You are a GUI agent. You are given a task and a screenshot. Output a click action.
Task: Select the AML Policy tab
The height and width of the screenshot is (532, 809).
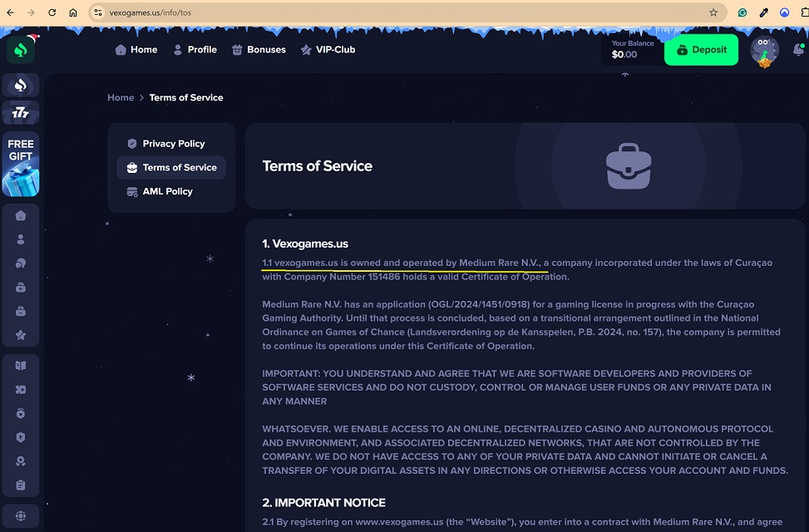pyautogui.click(x=167, y=191)
